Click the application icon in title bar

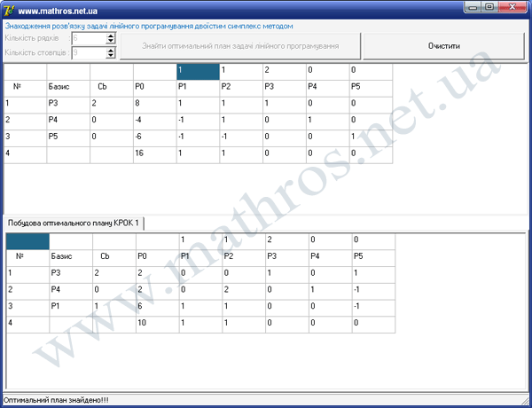[x=9, y=11]
